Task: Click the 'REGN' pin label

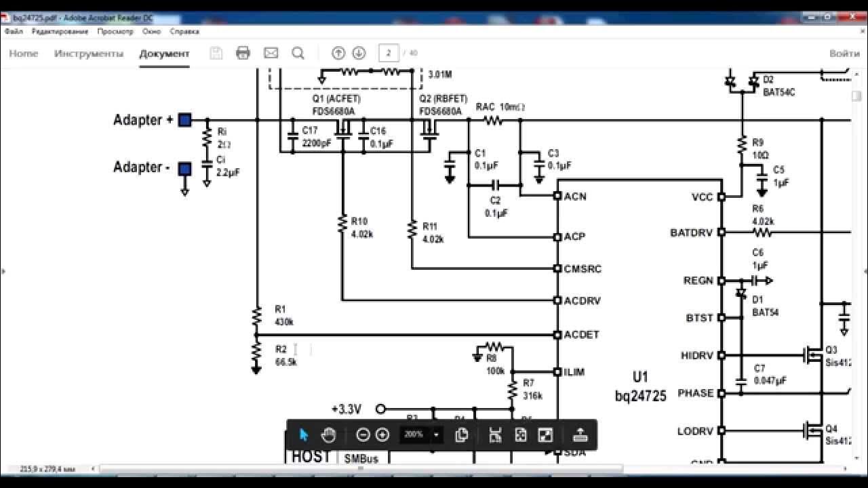Action: (698, 280)
